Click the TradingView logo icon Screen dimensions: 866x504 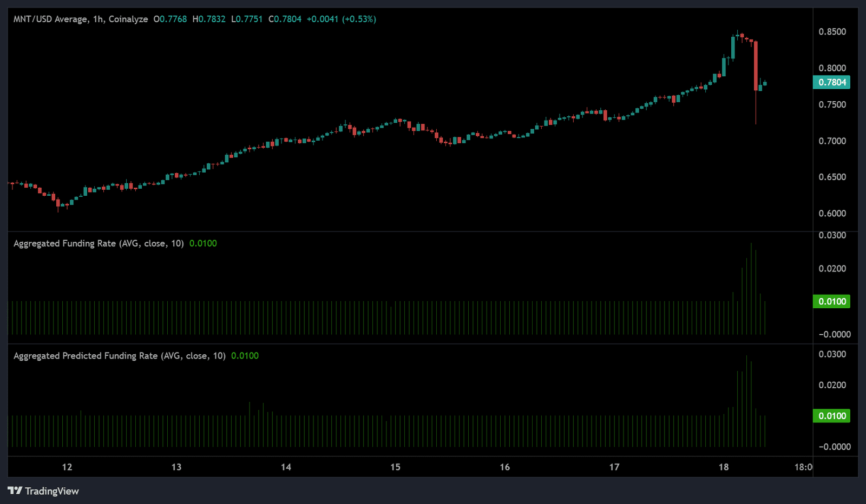[15, 490]
